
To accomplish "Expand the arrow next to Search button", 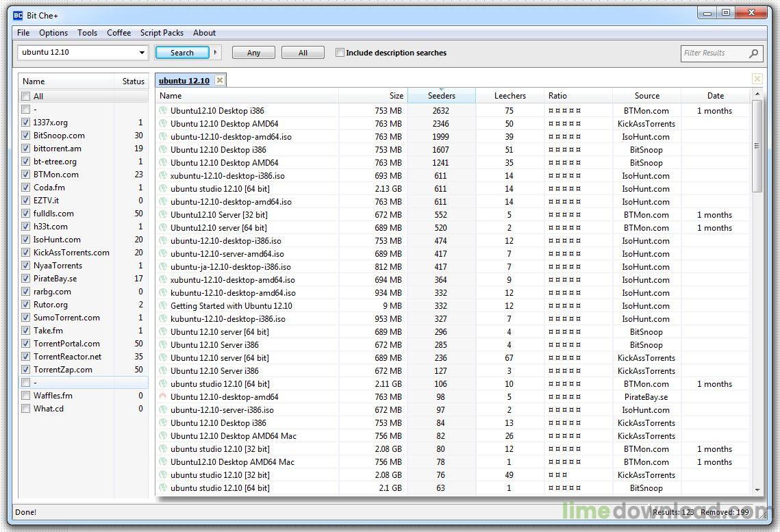I will pyautogui.click(x=216, y=52).
